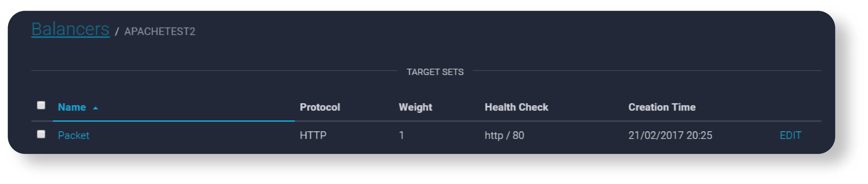Click the weight value 1 cell
868x184 pixels.
tap(401, 135)
